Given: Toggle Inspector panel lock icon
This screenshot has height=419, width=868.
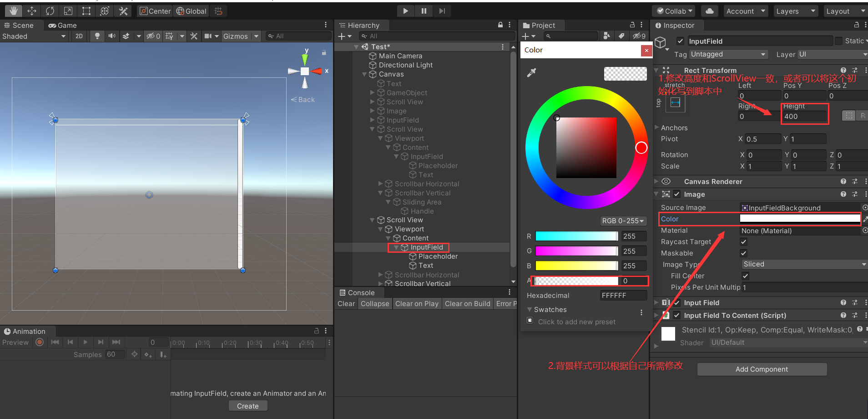Looking at the screenshot, I should (x=857, y=25).
